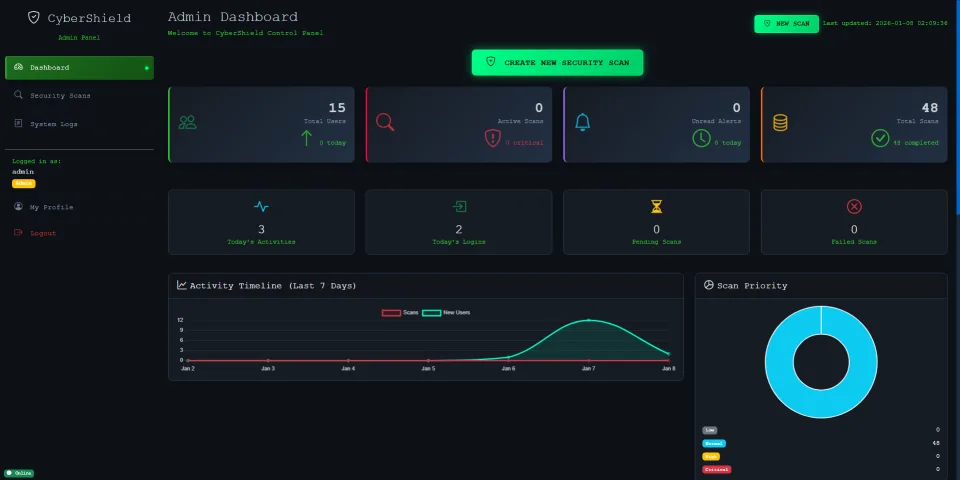Click the Pending Scans card
Screen dimensions: 960x480
(656, 222)
